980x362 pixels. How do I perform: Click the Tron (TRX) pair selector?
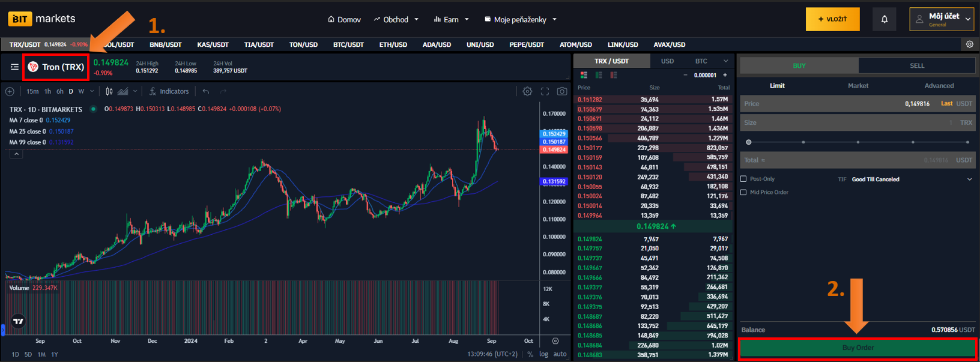click(56, 67)
